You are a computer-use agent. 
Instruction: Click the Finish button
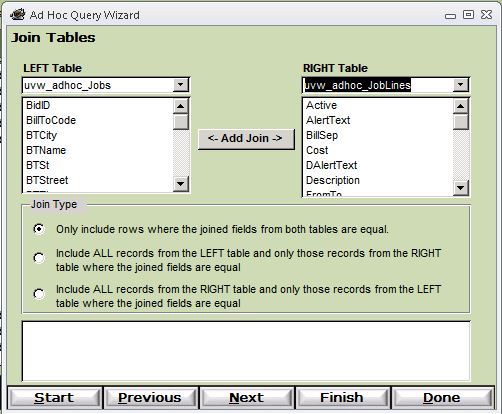(x=342, y=398)
